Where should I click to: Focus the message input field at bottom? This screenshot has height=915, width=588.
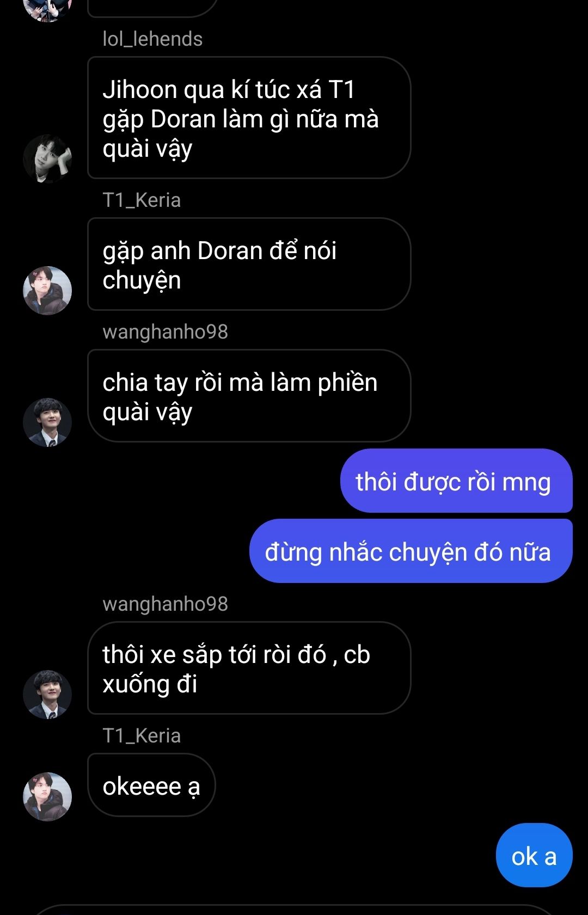click(294, 910)
